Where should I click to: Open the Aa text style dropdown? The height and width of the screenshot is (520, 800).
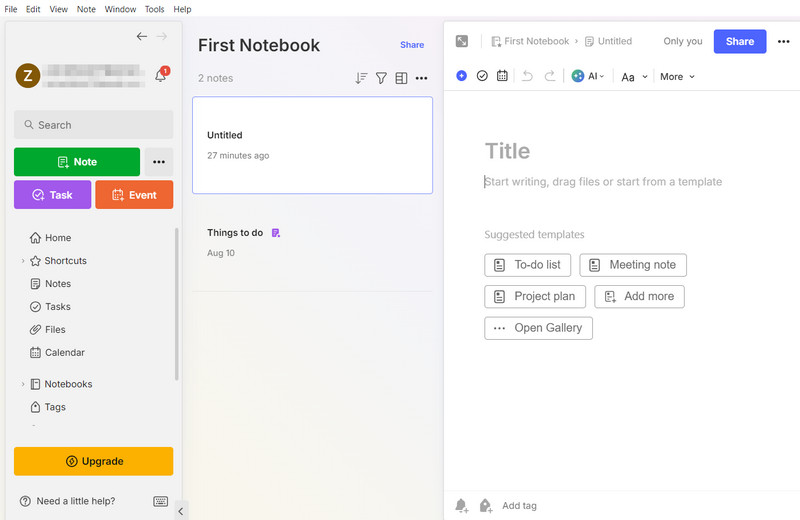point(634,77)
